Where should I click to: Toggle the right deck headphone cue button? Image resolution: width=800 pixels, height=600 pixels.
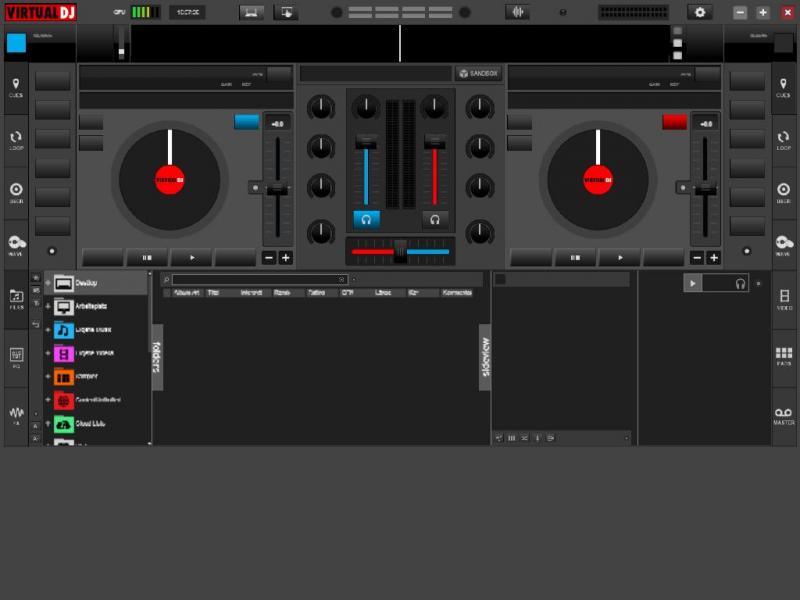[x=435, y=219]
